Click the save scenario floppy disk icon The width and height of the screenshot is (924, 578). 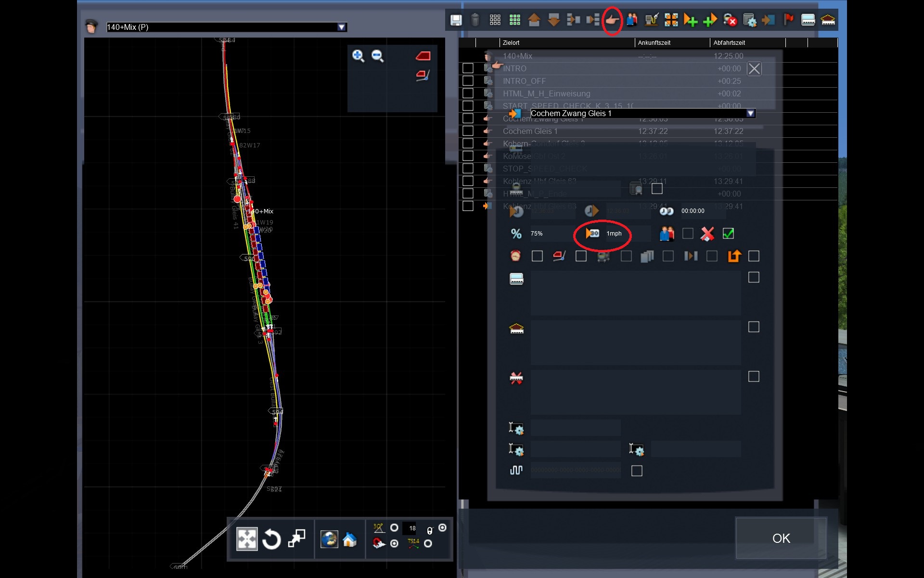[456, 20]
